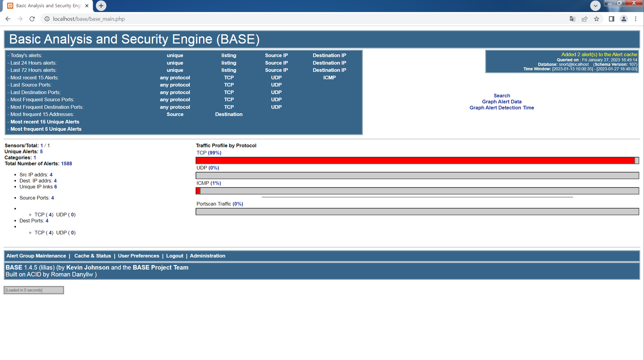This screenshot has width=644, height=360.
Task: Open the Administration page
Action: click(207, 256)
